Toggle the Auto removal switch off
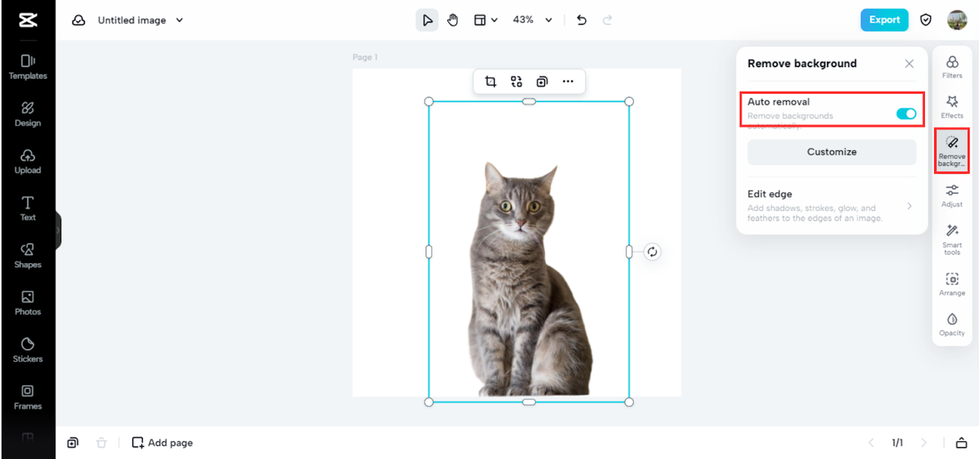This screenshot has height=459, width=980. tap(906, 114)
